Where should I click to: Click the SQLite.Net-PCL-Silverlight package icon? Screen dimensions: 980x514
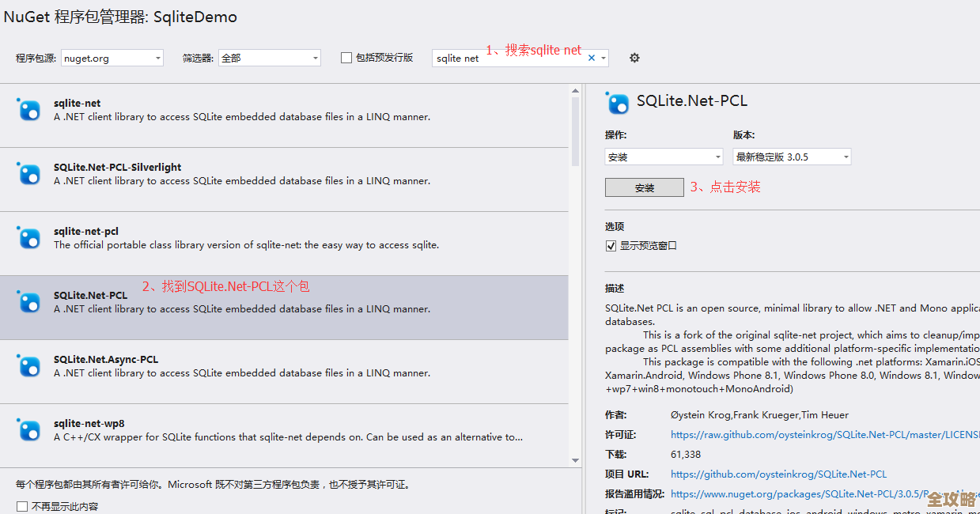coord(28,174)
